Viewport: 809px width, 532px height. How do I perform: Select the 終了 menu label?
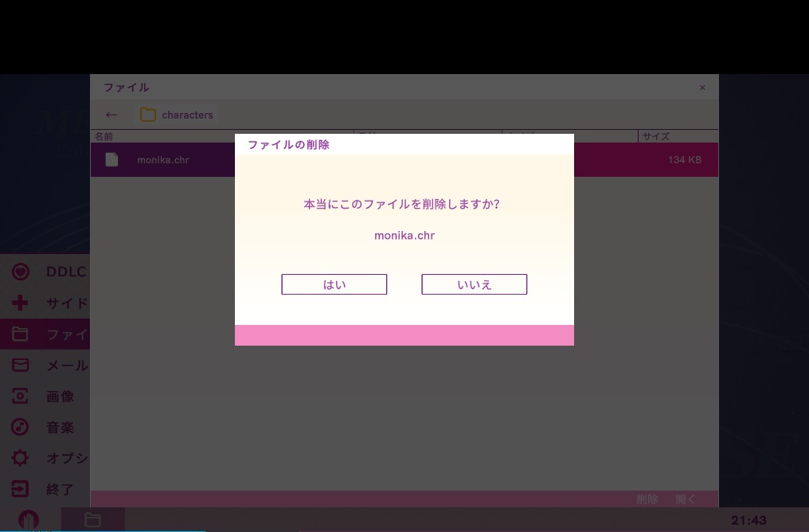tap(61, 489)
